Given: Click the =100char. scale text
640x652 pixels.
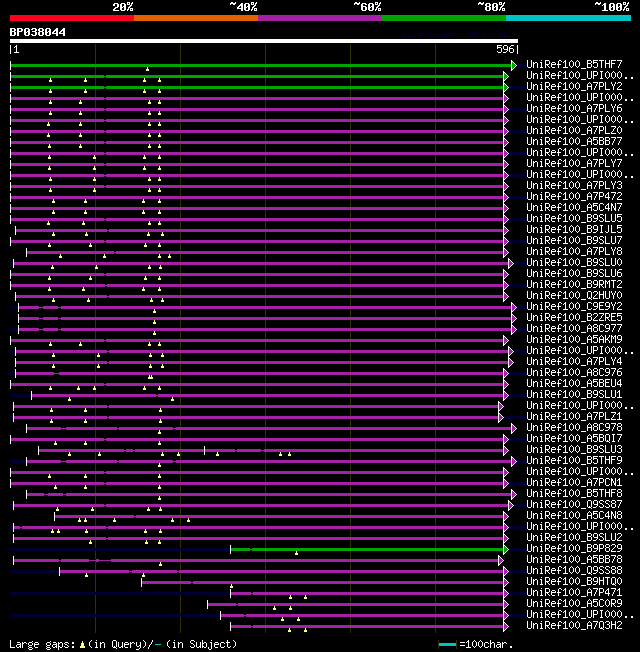Looking at the screenshot, I should pos(487,645).
